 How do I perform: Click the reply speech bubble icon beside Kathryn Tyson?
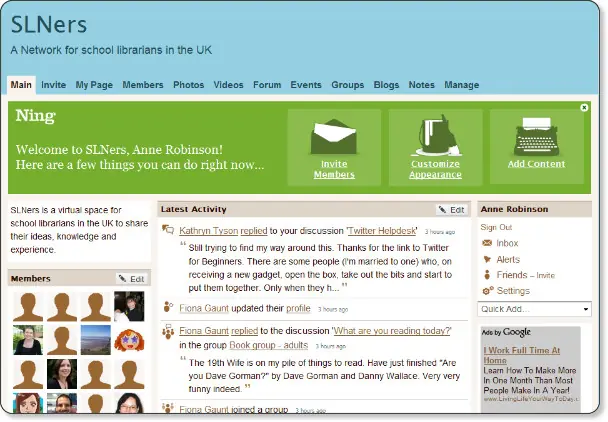point(168,229)
